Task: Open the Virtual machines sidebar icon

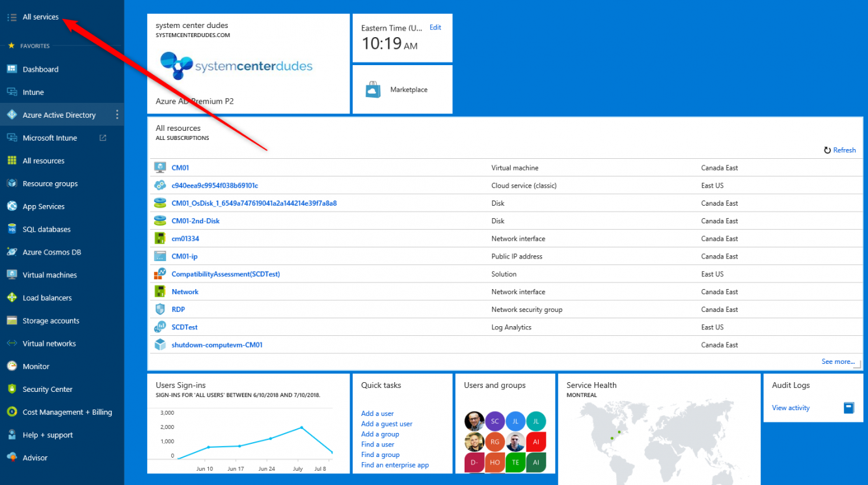Action: [x=12, y=275]
